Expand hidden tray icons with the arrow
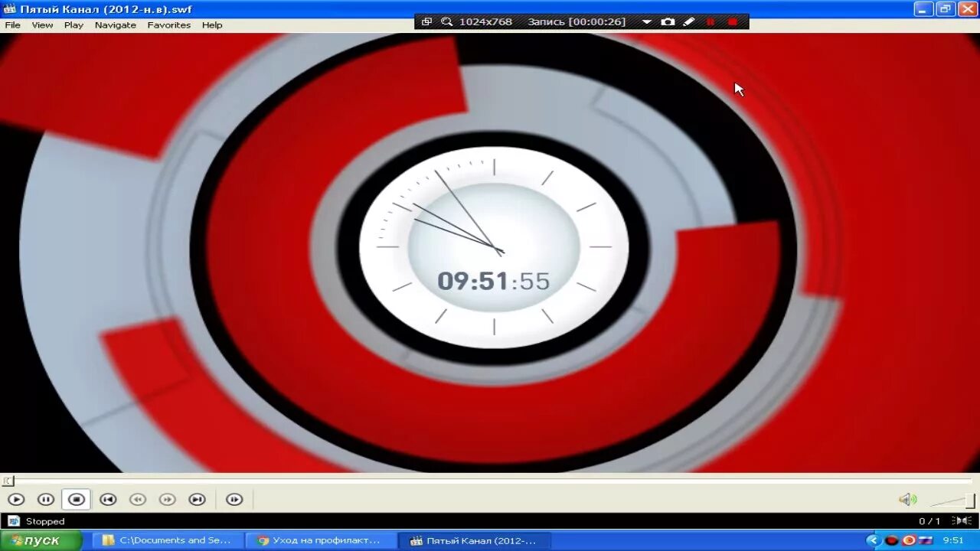980x551 pixels. (874, 540)
